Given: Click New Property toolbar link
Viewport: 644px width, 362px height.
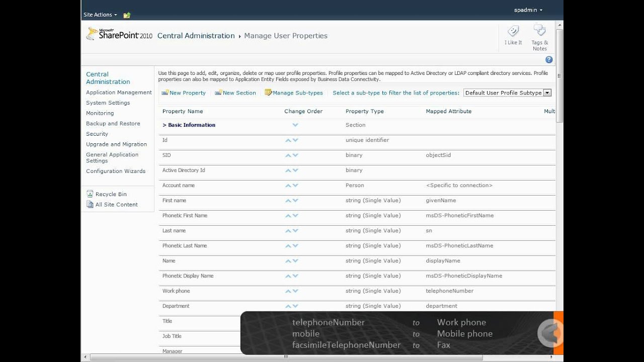Looking at the screenshot, I should [x=184, y=93].
